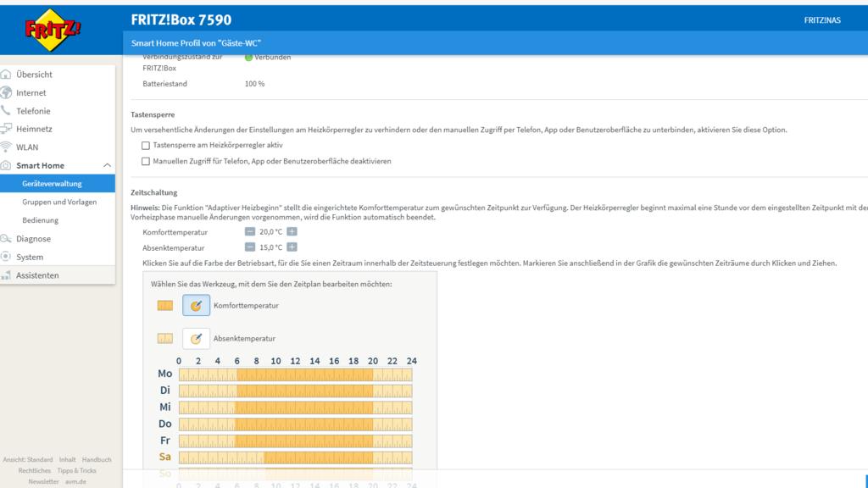
Task: Click the Absenktemperatur color swatch
Action: (x=165, y=339)
